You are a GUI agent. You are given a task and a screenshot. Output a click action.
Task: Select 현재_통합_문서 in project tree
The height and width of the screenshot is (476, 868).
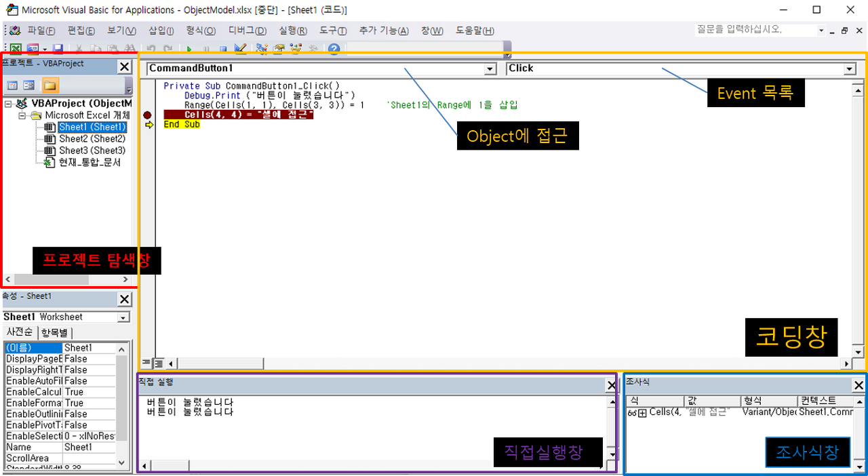tap(90, 162)
